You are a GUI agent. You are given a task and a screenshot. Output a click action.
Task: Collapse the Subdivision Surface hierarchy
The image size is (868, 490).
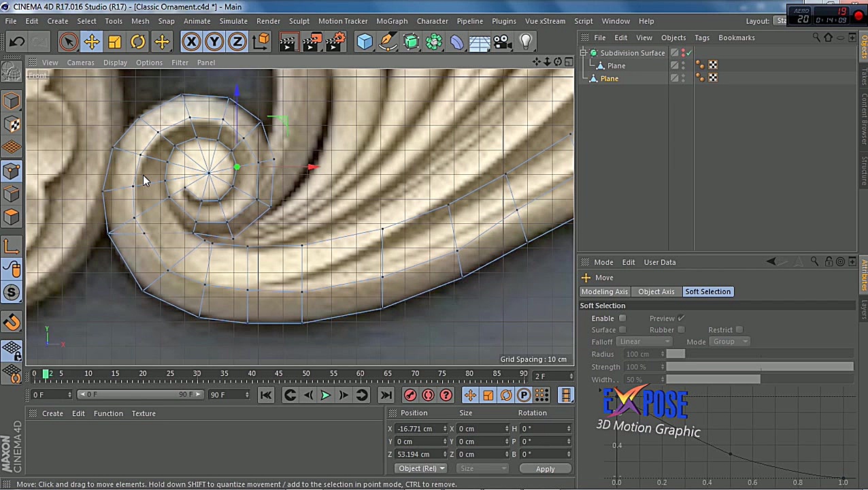tap(584, 52)
